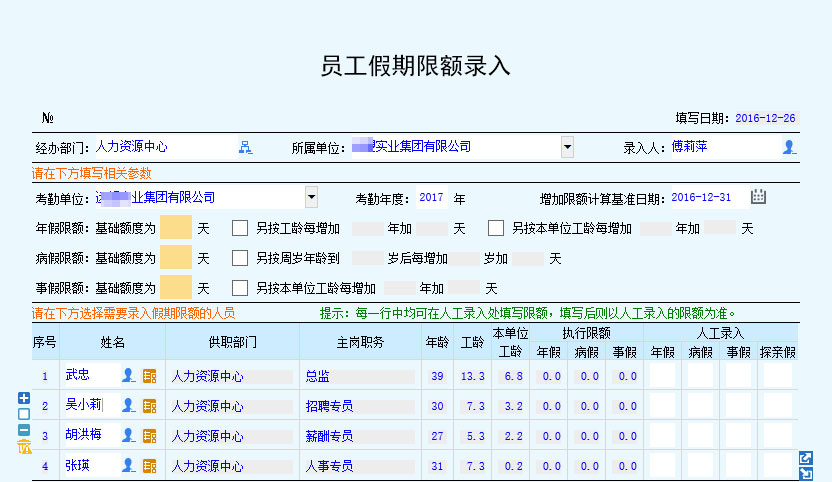Tick 另按本单位工龄每增加 checkbox in 事假限额 row
The height and width of the screenshot is (482, 832).
click(x=240, y=288)
